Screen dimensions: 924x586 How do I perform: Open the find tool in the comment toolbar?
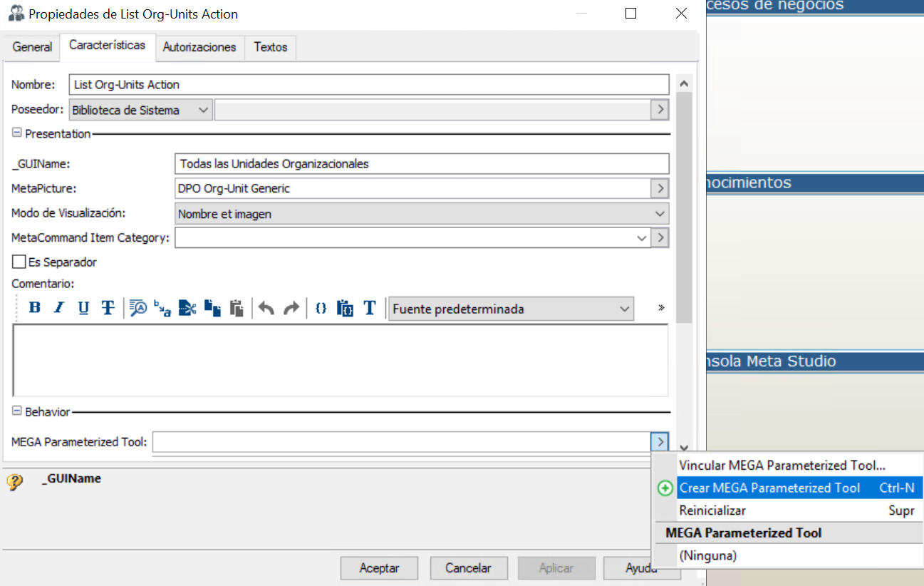(138, 308)
